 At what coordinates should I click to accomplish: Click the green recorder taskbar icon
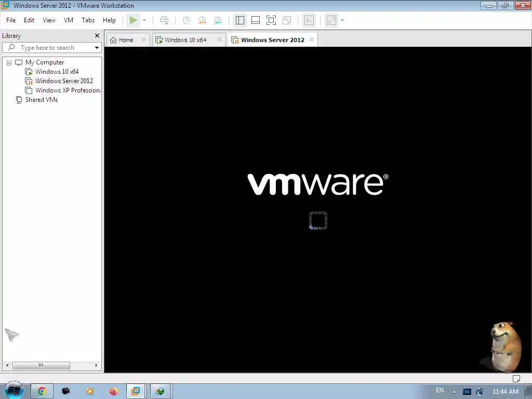coord(160,392)
